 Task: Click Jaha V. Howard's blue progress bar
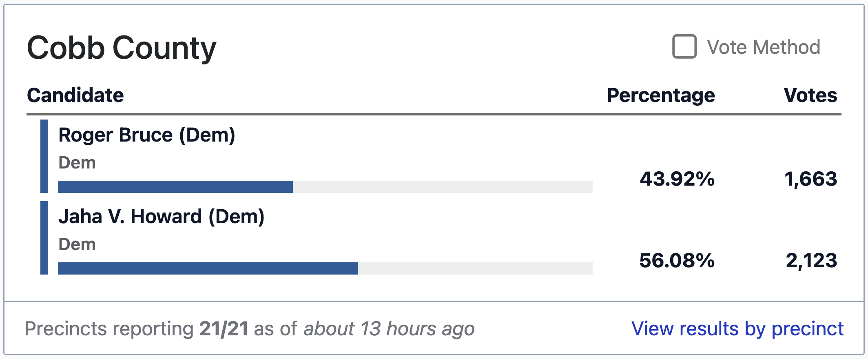pos(208,268)
